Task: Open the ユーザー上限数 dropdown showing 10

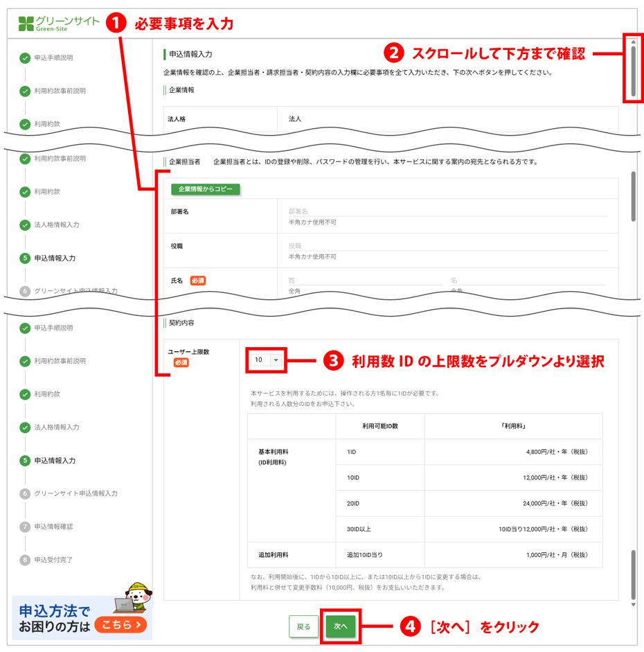Action: (x=267, y=360)
